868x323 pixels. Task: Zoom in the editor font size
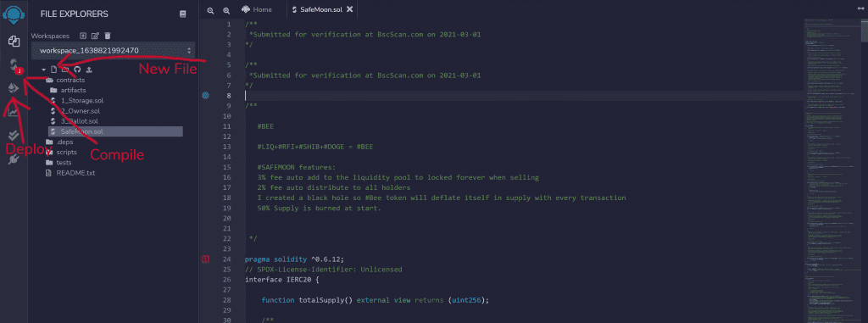[x=225, y=10]
